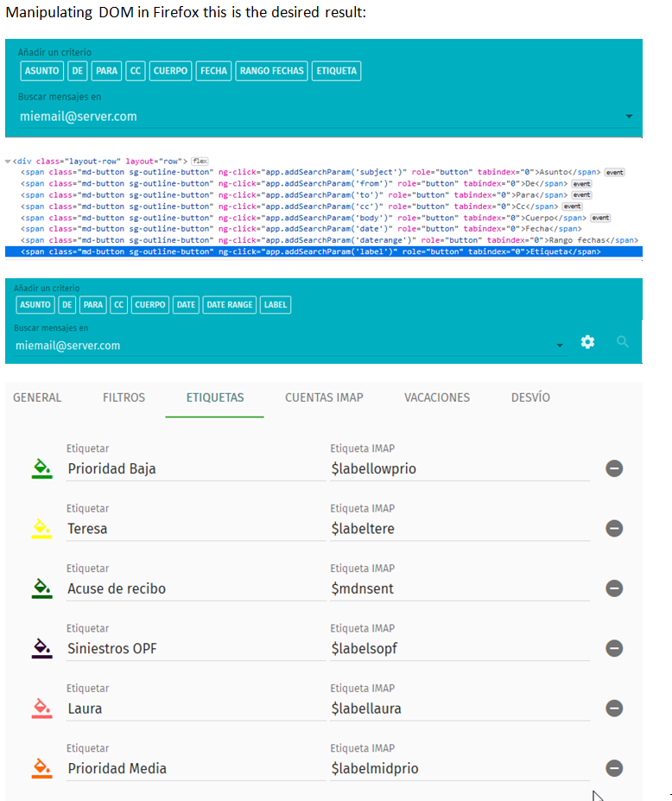The width and height of the screenshot is (672, 801).
Task: Delete the Laura label row
Action: tap(614, 709)
